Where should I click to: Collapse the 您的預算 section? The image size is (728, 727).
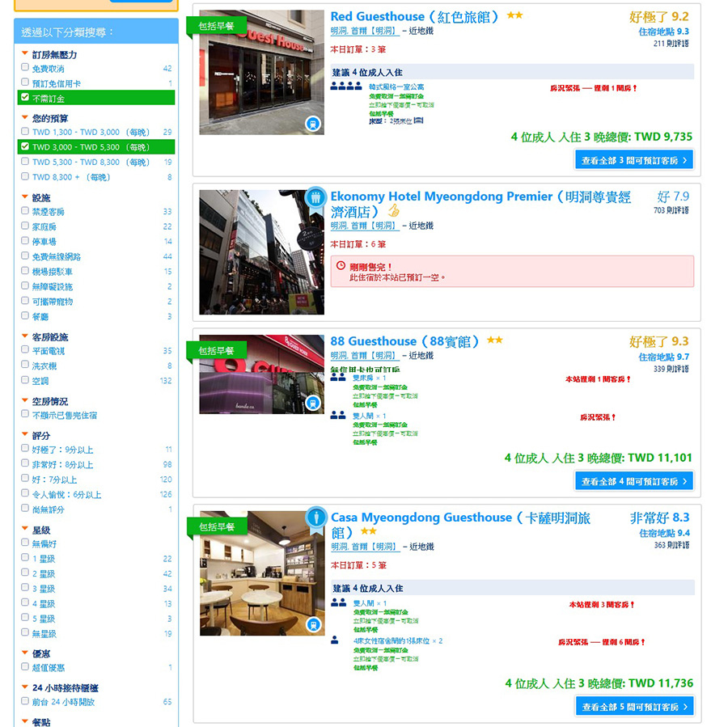[25, 117]
